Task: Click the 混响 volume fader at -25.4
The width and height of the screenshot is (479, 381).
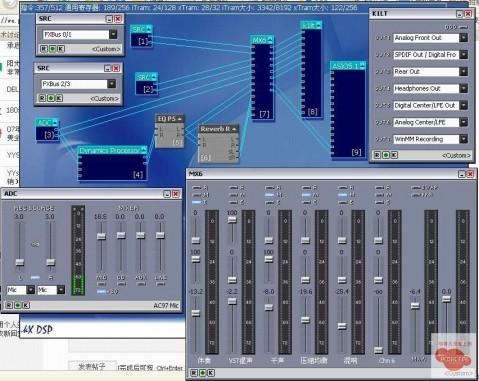Action: [x=342, y=326]
